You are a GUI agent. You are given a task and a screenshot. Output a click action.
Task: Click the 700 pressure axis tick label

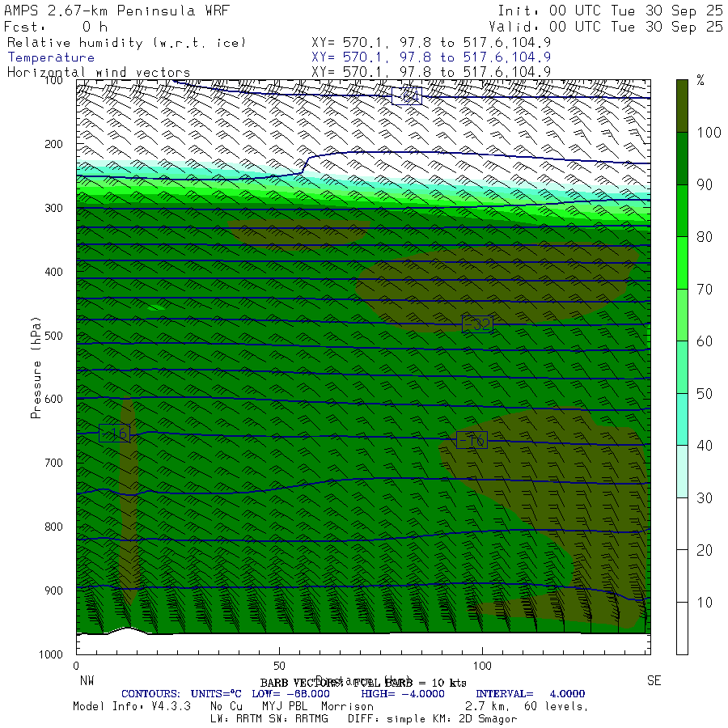click(x=53, y=463)
